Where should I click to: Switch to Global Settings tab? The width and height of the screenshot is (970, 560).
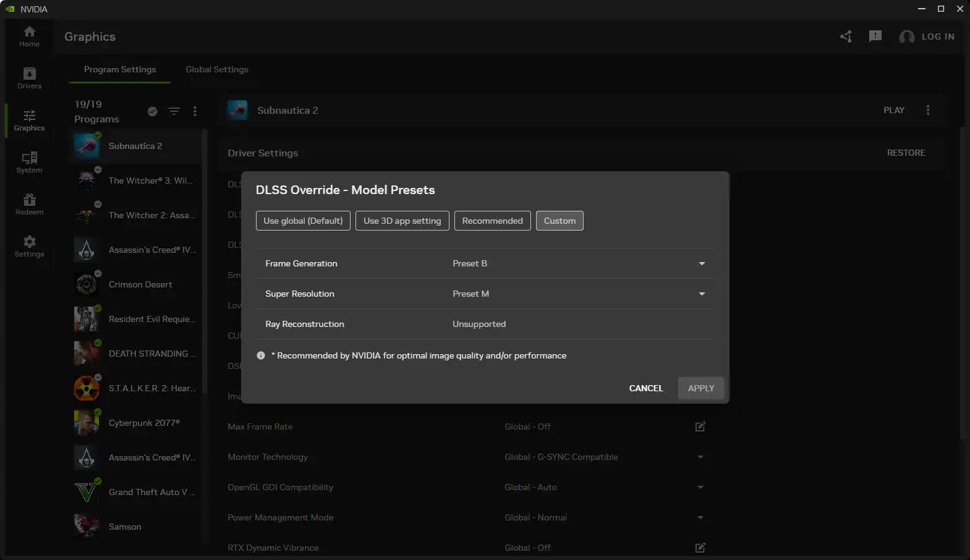pos(217,69)
